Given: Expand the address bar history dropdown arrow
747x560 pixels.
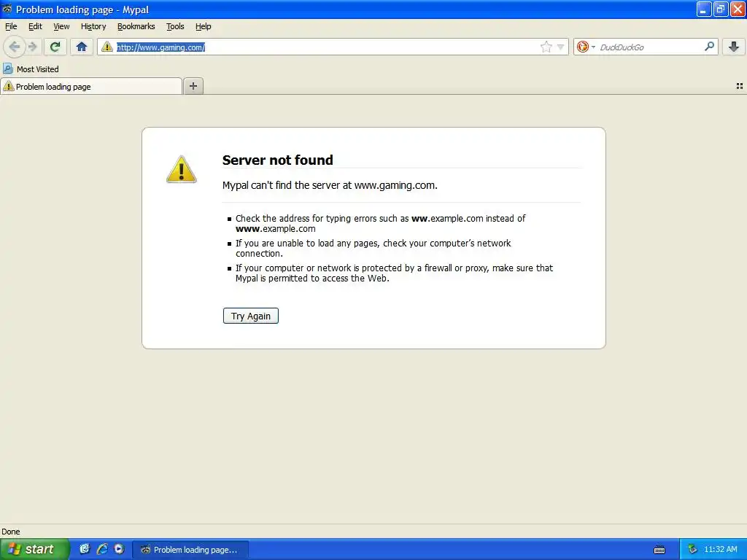Looking at the screenshot, I should tap(561, 47).
